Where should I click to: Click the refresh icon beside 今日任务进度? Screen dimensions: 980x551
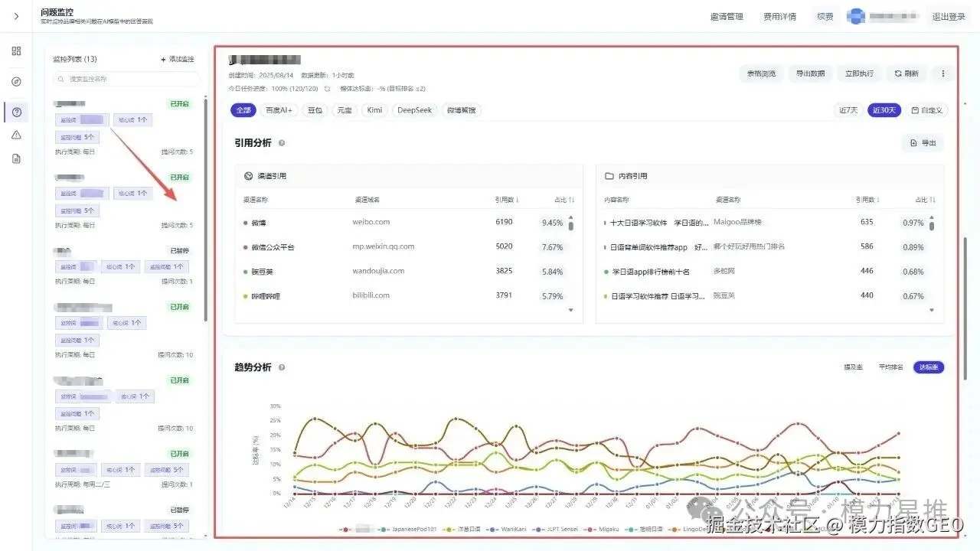[x=327, y=89]
